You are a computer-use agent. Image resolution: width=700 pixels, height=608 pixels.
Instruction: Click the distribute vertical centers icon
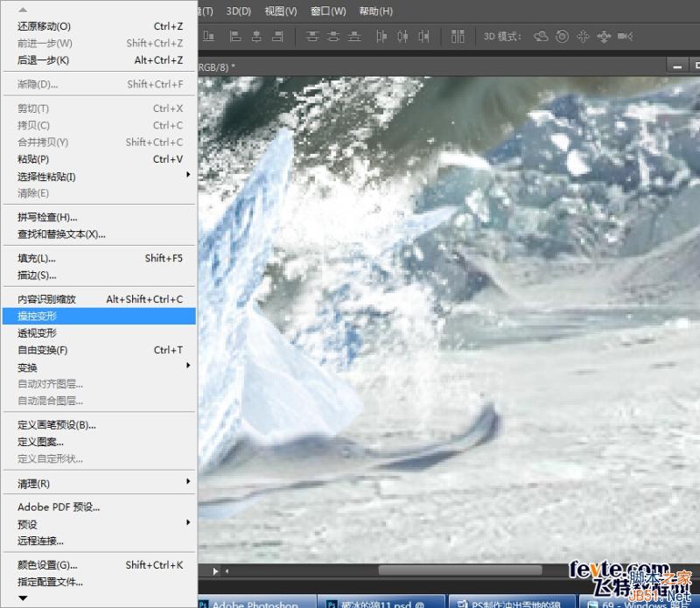point(333,36)
